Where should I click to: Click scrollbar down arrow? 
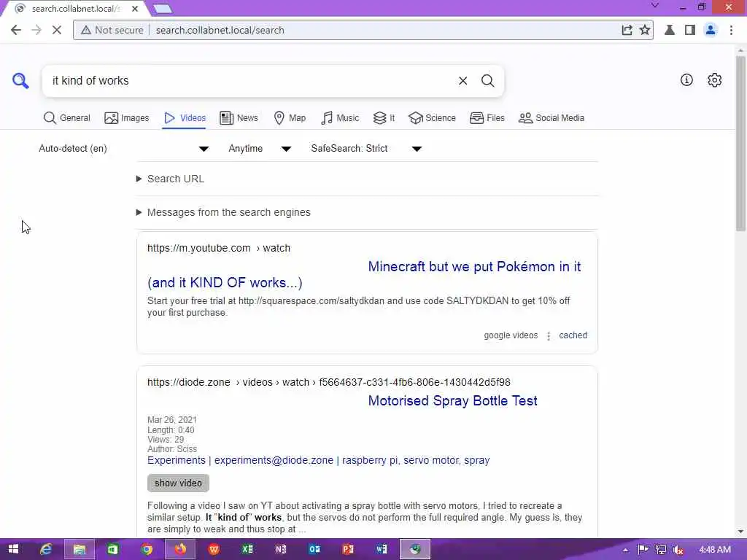740,532
